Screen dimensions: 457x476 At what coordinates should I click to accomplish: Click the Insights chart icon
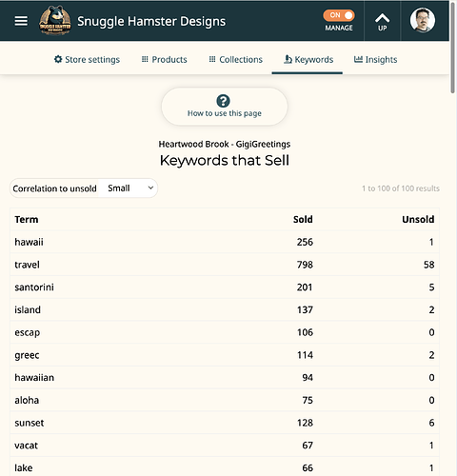coord(358,59)
